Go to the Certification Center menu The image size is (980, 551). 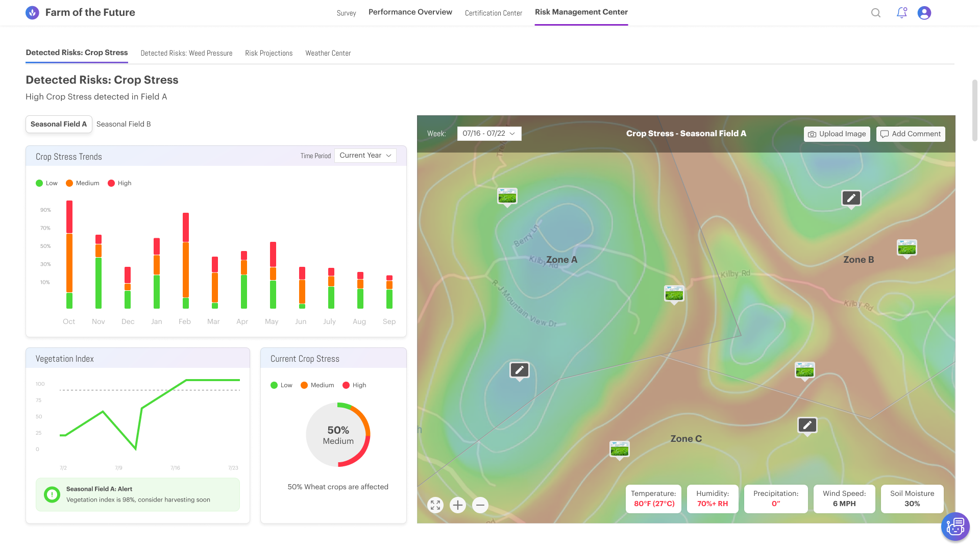493,13
